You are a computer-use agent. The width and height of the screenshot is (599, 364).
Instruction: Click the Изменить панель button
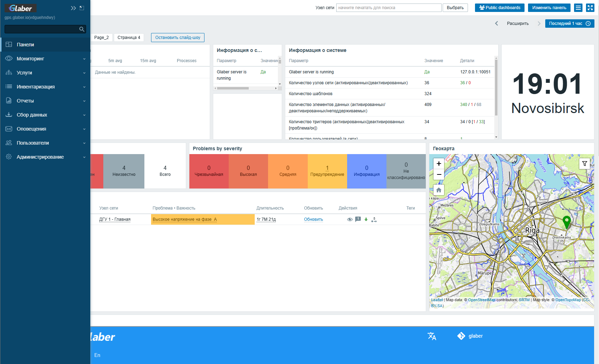click(549, 8)
